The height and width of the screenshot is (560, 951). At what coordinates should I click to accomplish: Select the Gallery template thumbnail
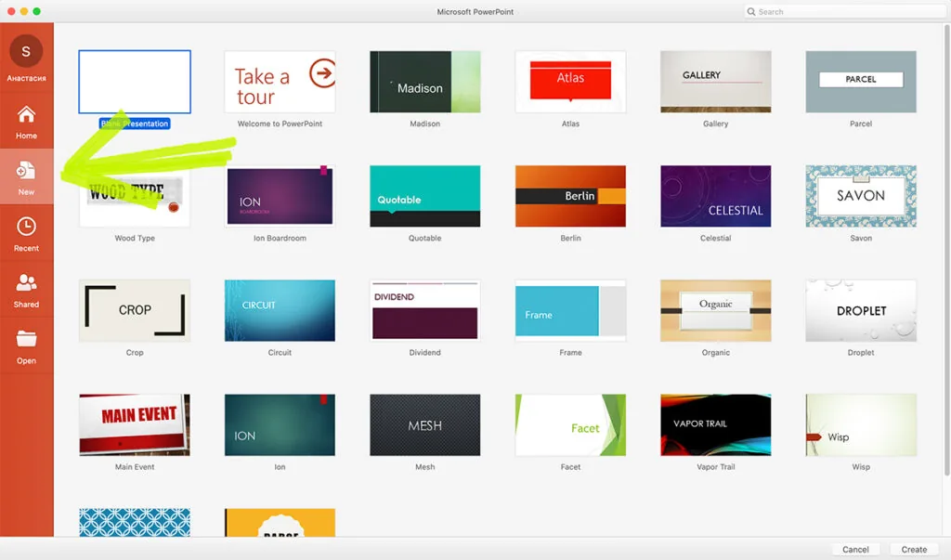click(x=716, y=82)
